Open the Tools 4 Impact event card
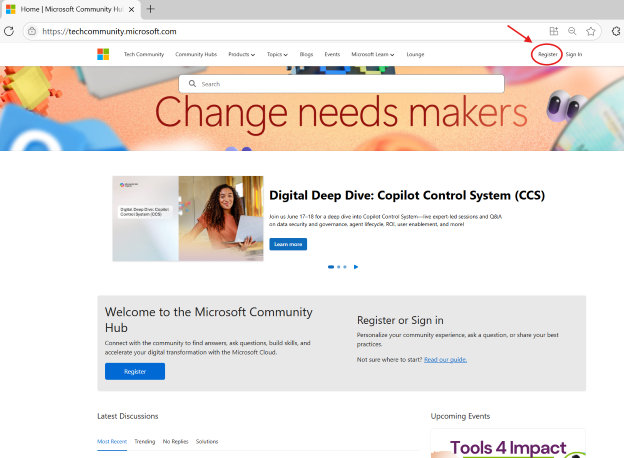 pyautogui.click(x=508, y=444)
